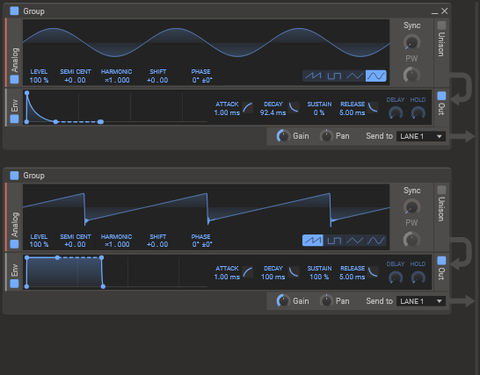Click Sync knob in second group

tap(412, 207)
